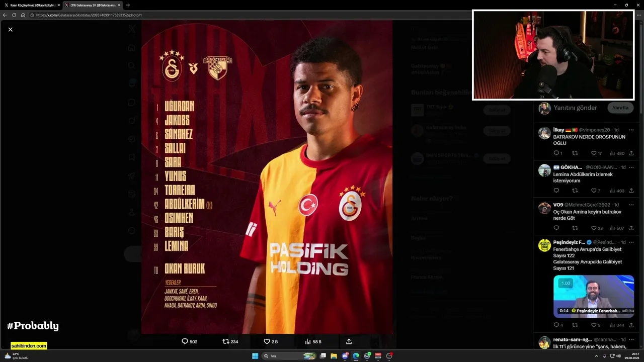Like the Peşindeyiz F... post

596,325
